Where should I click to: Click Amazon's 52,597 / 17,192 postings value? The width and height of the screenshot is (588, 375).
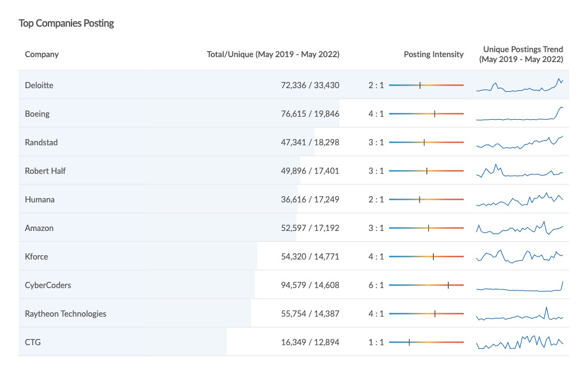310,228
